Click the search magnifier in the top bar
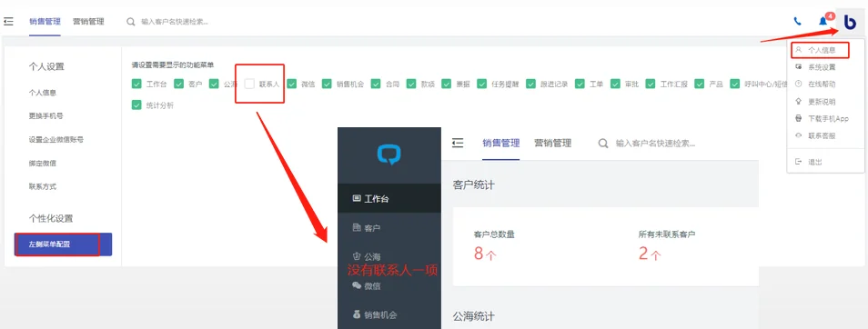The image size is (868, 329). point(131,22)
